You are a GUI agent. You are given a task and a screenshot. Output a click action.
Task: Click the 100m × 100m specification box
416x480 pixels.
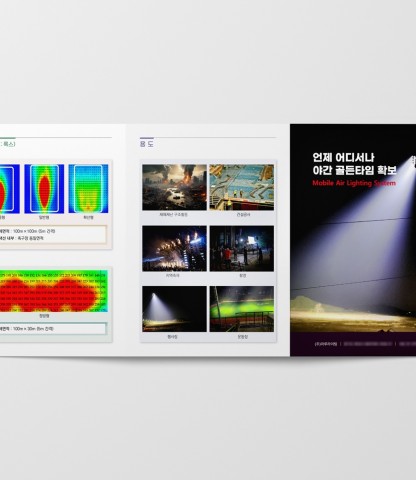[x=53, y=235]
